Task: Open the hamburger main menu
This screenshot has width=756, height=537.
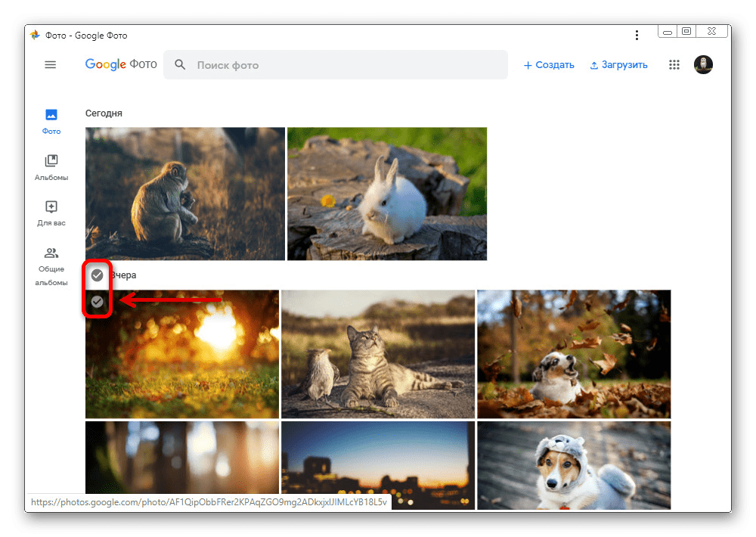Action: (51, 65)
